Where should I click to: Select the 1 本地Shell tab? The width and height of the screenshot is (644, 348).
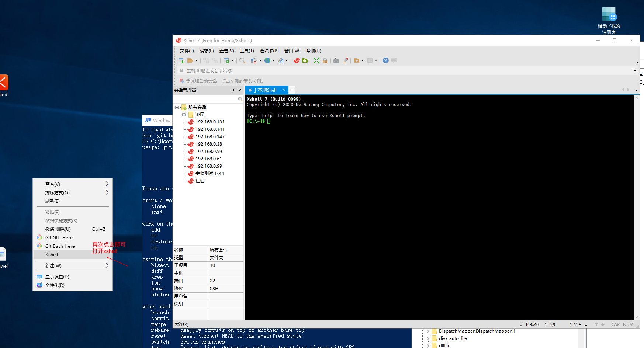tap(265, 90)
